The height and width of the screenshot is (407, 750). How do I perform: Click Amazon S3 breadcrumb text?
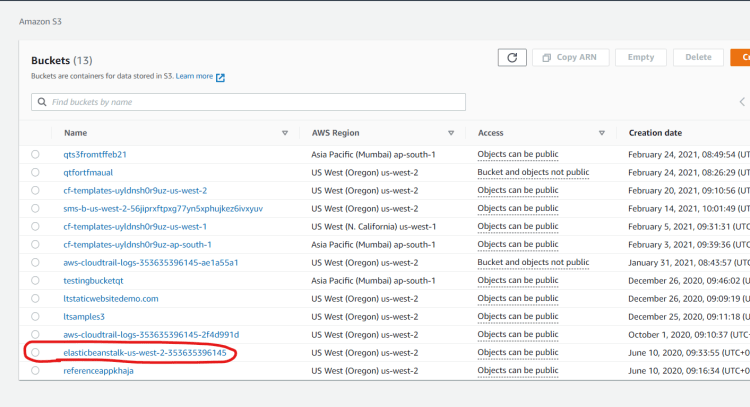point(40,22)
